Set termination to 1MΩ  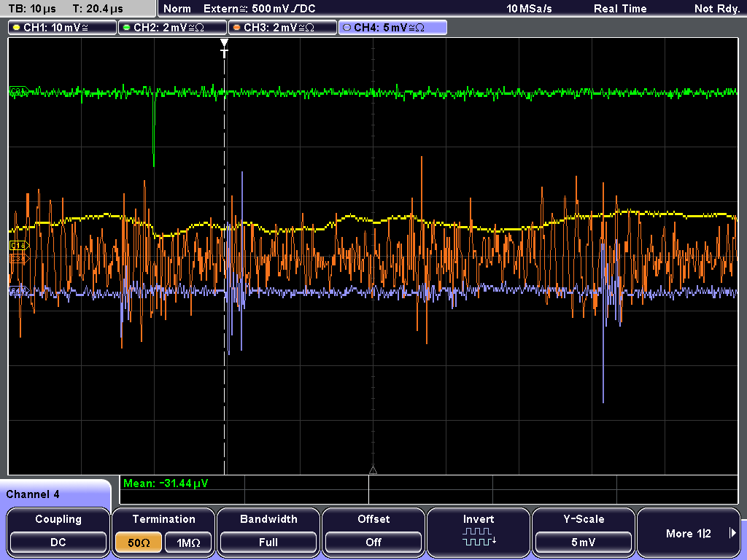188,542
